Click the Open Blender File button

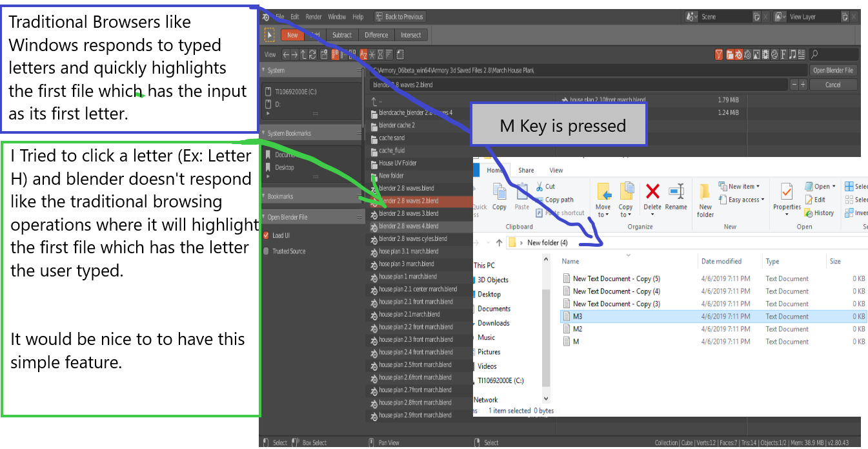[x=833, y=70]
